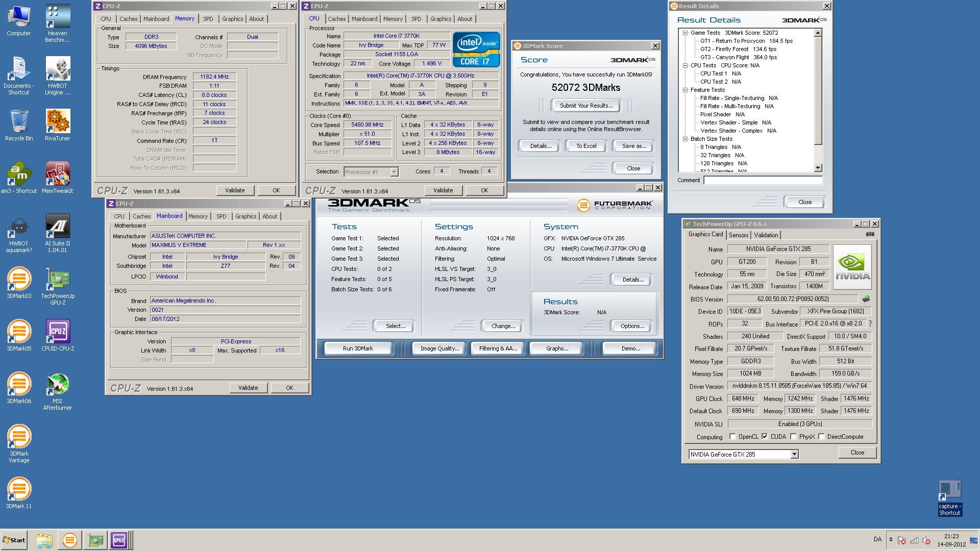Open the Caches tab in CPU-Z CPU window
The width and height of the screenshot is (980, 551).
coord(336,19)
